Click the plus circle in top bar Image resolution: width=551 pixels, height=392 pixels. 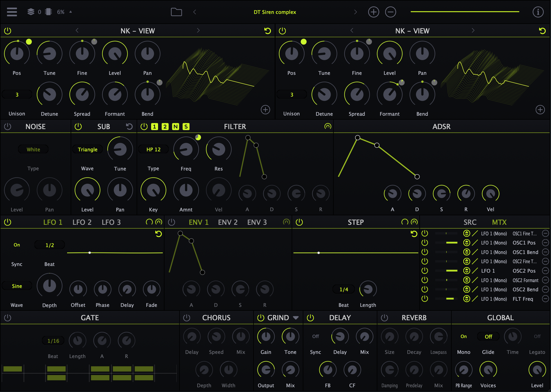point(373,12)
